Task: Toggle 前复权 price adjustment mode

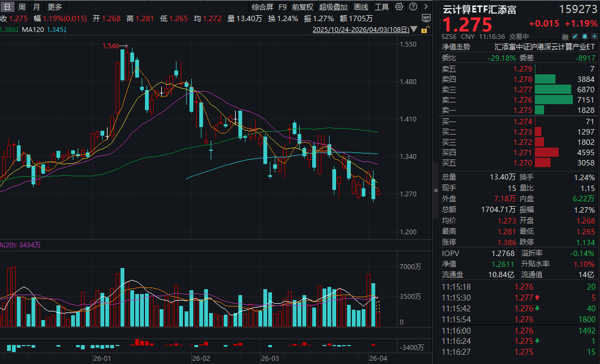Action: [302, 7]
